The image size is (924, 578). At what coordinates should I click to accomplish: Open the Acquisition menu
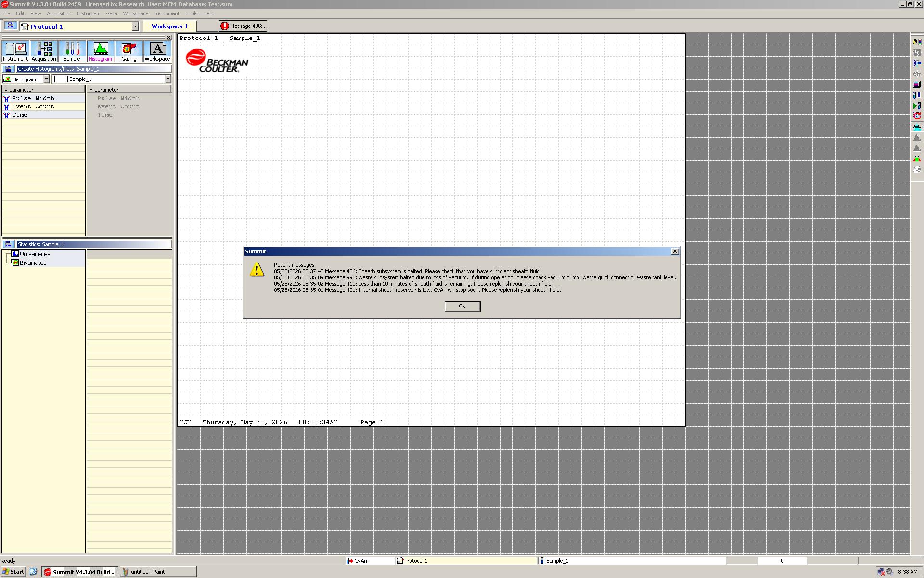click(x=59, y=13)
